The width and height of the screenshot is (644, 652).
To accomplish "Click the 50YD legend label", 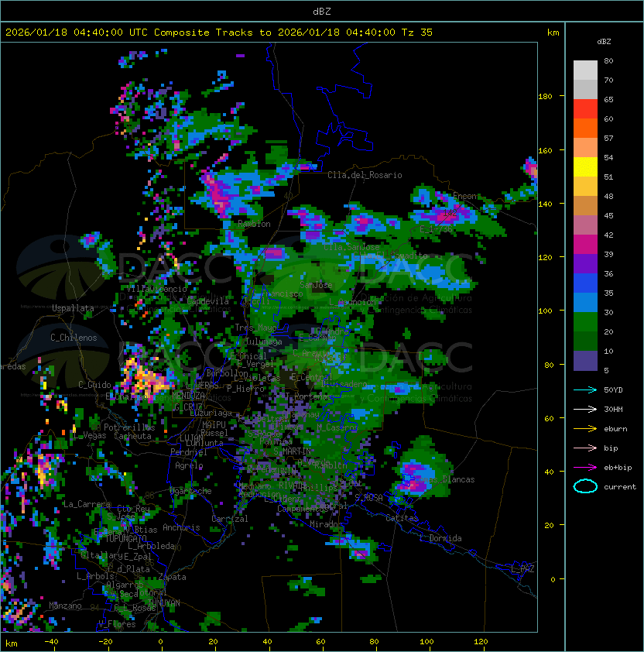I will coord(613,389).
